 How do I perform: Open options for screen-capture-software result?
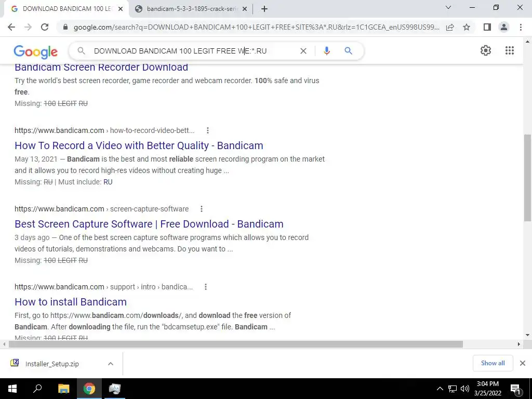[202, 209]
